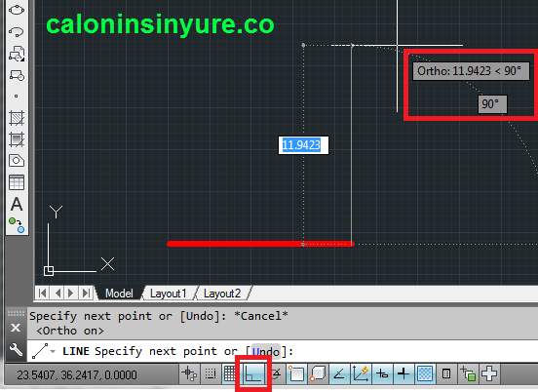
Task: Open the Insert Block tool
Action: pos(17,54)
